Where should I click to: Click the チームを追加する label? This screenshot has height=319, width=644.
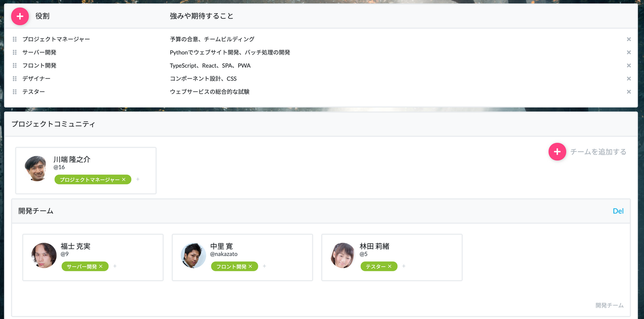(598, 152)
